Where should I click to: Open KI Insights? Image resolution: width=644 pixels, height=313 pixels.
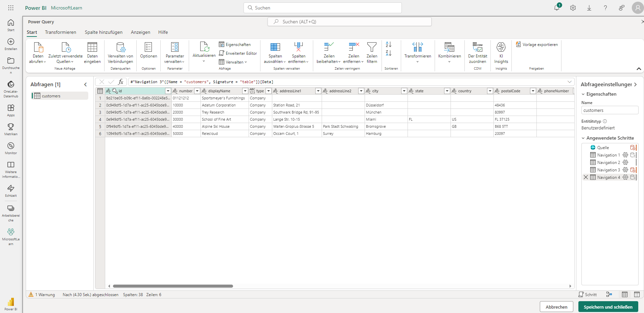pos(501,53)
